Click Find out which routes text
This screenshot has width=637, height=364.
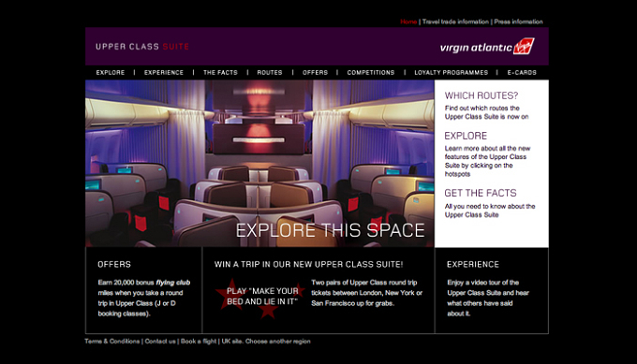click(486, 112)
